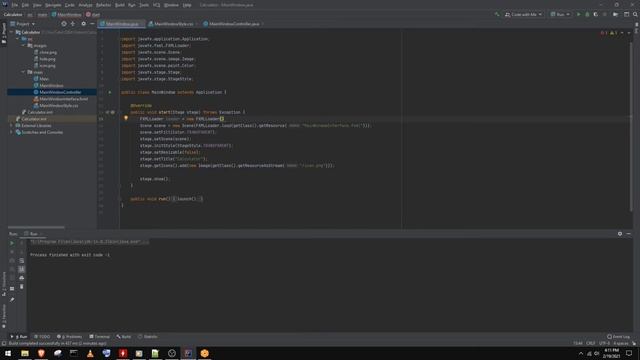Image resolution: width=640 pixels, height=360 pixels.
Task: Open File Explorer from the taskbar
Action: (x=24, y=353)
